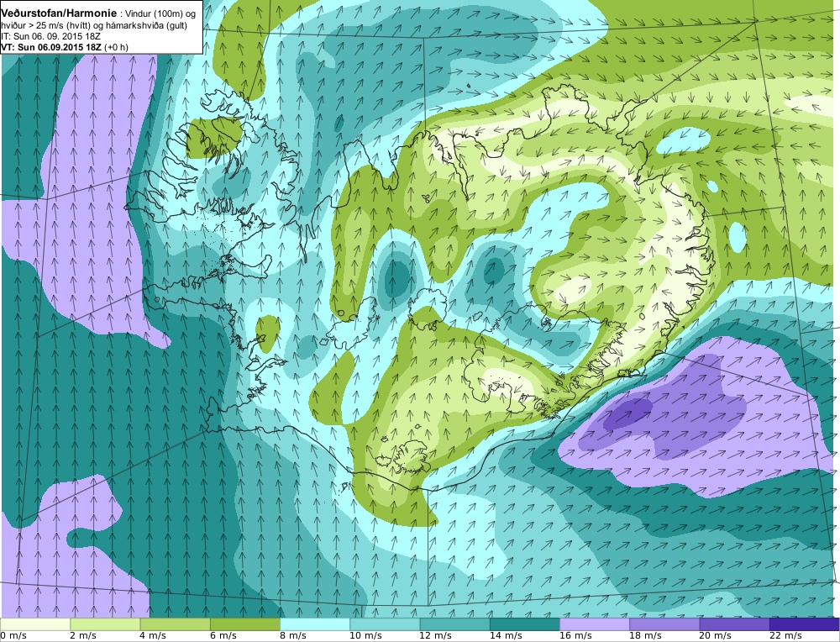Click the 6 m/s green legend swatch
The width and height of the screenshot is (840, 642).
[x=244, y=624]
